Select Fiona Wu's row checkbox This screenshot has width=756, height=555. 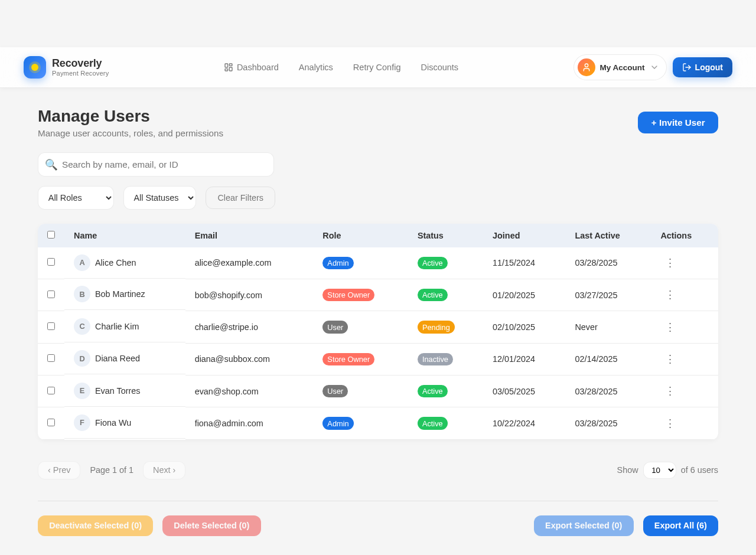51,422
